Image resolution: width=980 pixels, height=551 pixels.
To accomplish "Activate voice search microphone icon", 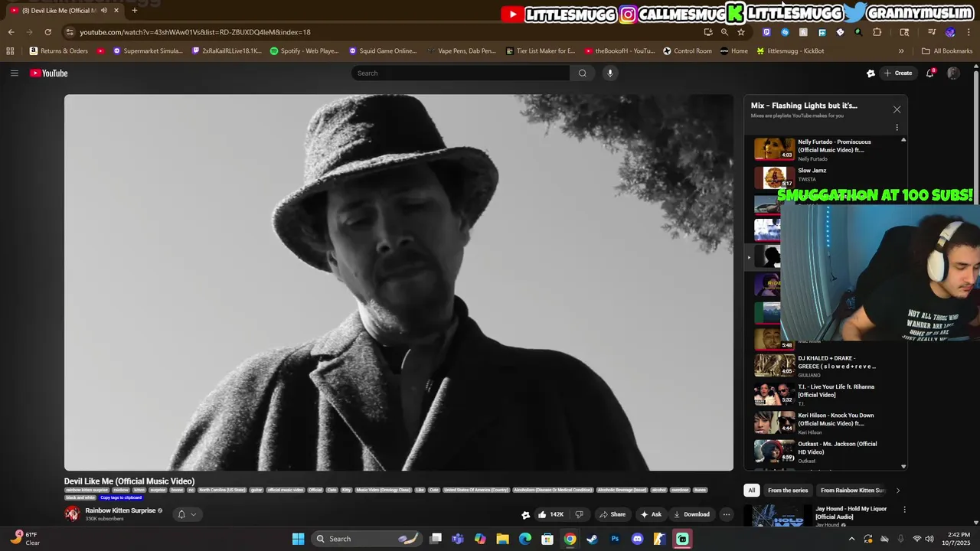I will [609, 73].
